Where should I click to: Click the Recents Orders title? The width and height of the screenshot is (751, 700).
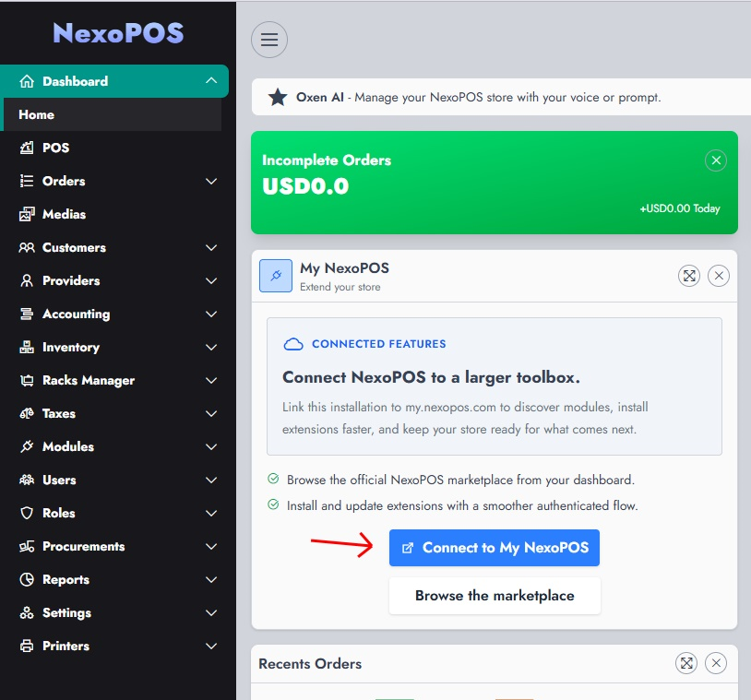point(310,664)
